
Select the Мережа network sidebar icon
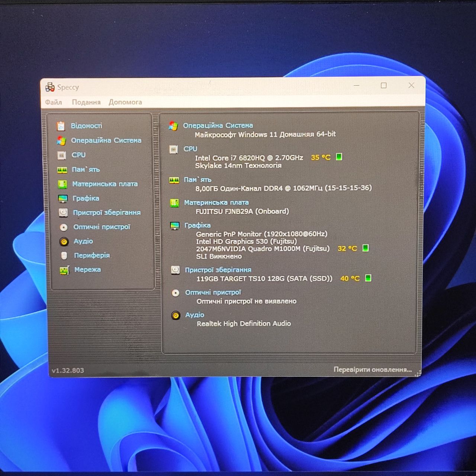[65, 270]
